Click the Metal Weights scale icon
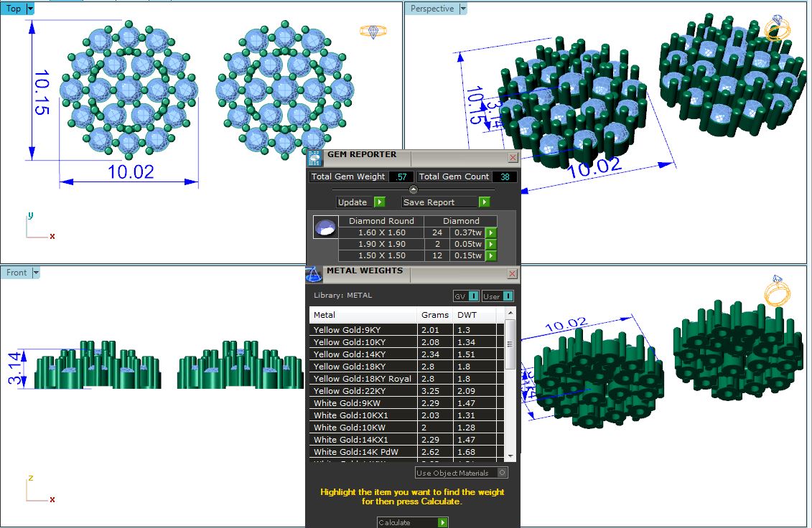The width and height of the screenshot is (812, 528). pos(314,273)
